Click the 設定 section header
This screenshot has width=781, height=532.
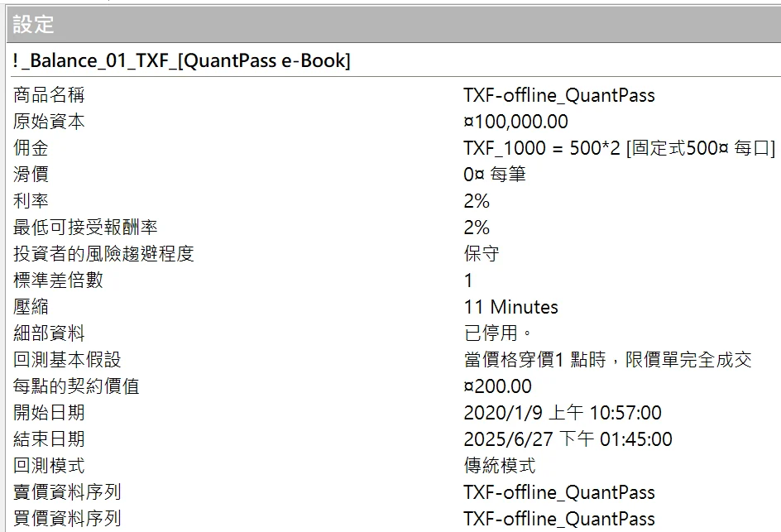(394, 24)
